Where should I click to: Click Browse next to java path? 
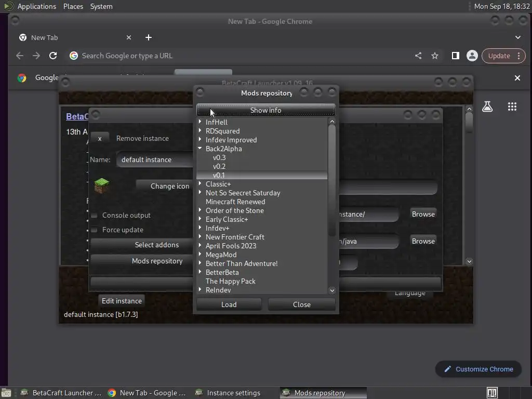click(423, 241)
